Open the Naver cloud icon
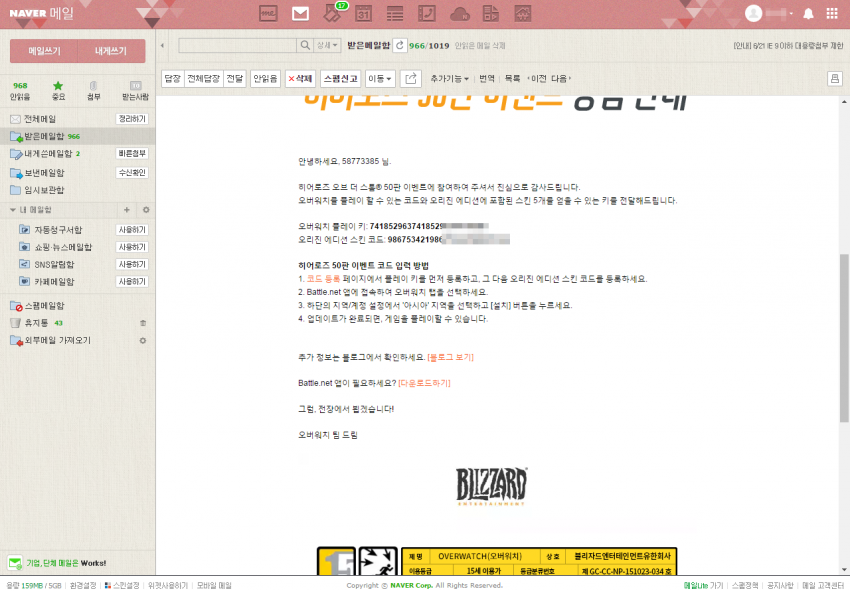850x591 pixels. click(460, 13)
